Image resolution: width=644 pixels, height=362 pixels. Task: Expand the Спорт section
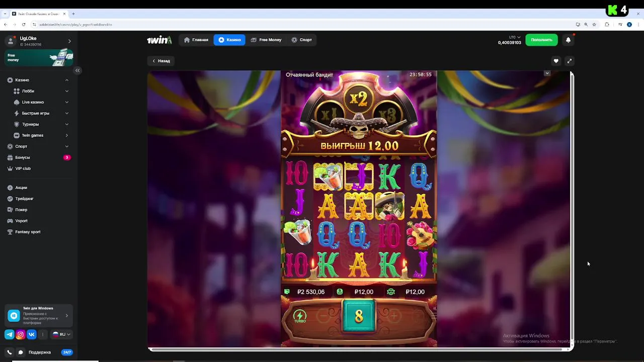(x=67, y=146)
